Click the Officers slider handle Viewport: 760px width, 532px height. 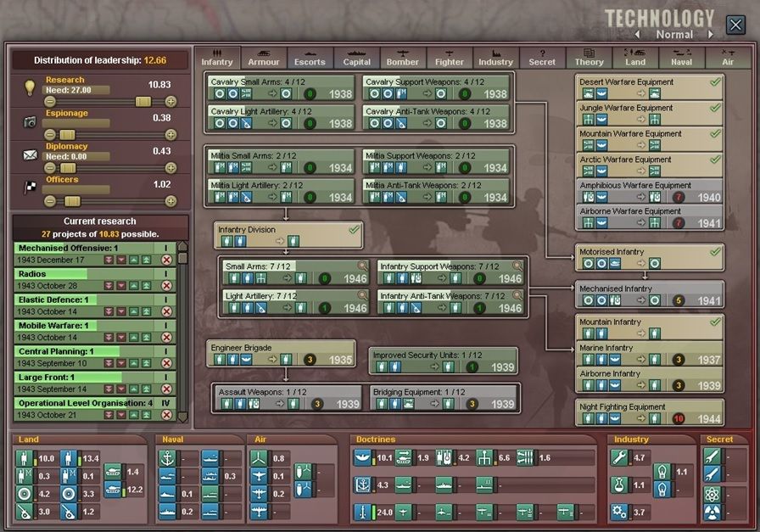click(x=72, y=201)
